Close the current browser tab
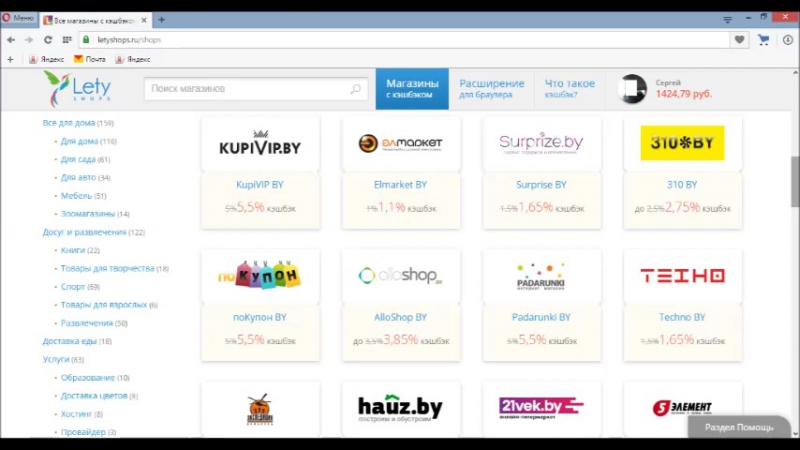The image size is (800, 450). pos(144,20)
